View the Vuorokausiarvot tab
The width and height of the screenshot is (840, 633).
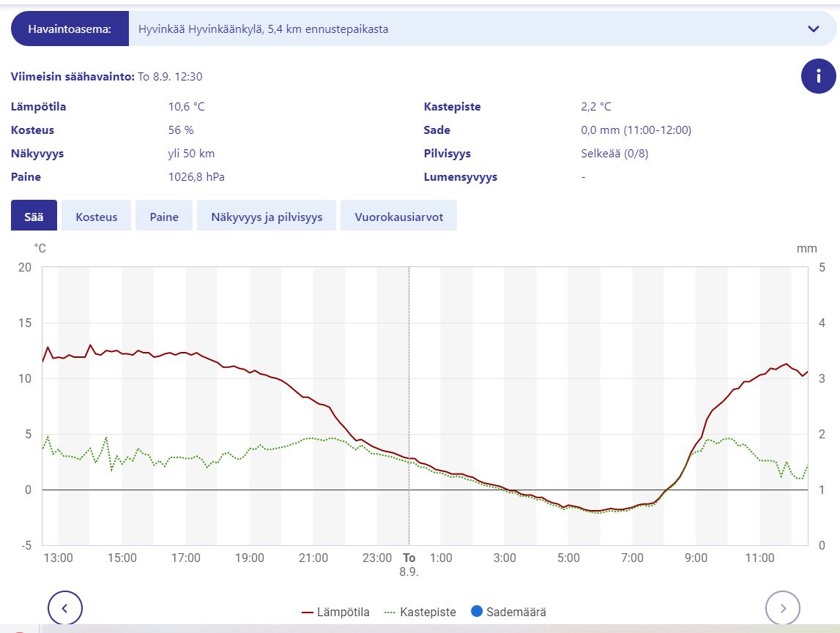click(398, 217)
